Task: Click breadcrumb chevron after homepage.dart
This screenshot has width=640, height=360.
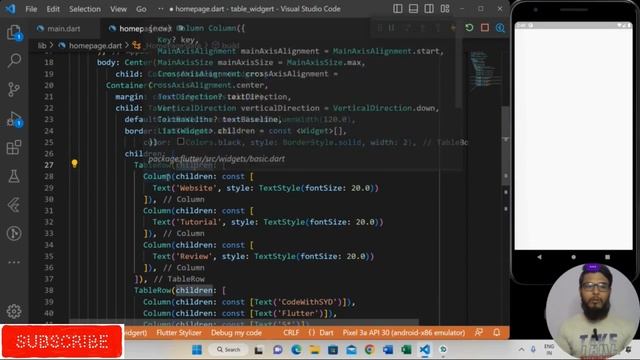Action: [x=127, y=45]
